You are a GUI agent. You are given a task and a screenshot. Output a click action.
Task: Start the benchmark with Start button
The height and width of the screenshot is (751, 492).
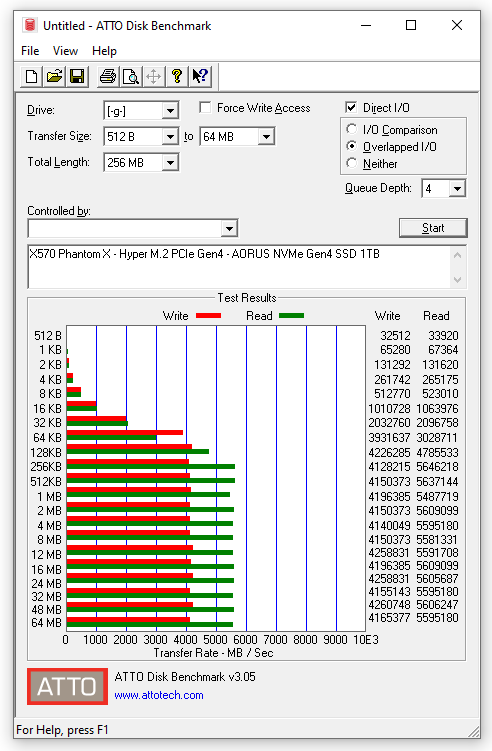coord(433,228)
